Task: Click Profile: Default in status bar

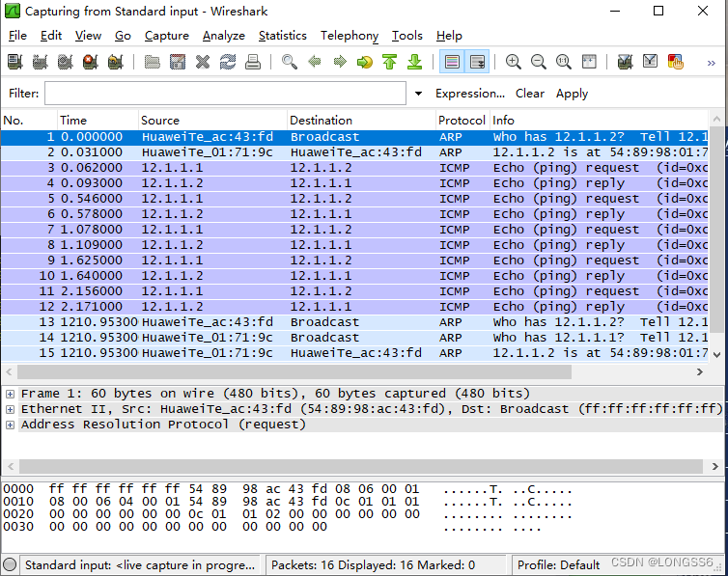Action: (x=558, y=564)
